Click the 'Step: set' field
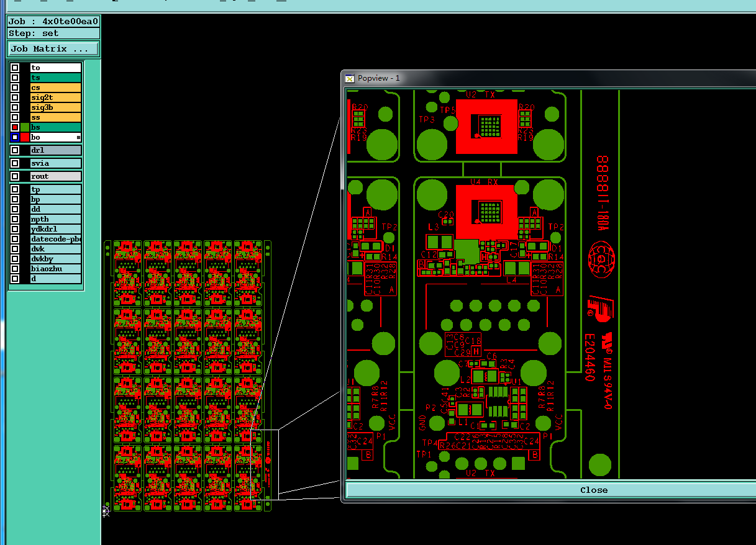Image resolution: width=756 pixels, height=545 pixels. (x=53, y=33)
